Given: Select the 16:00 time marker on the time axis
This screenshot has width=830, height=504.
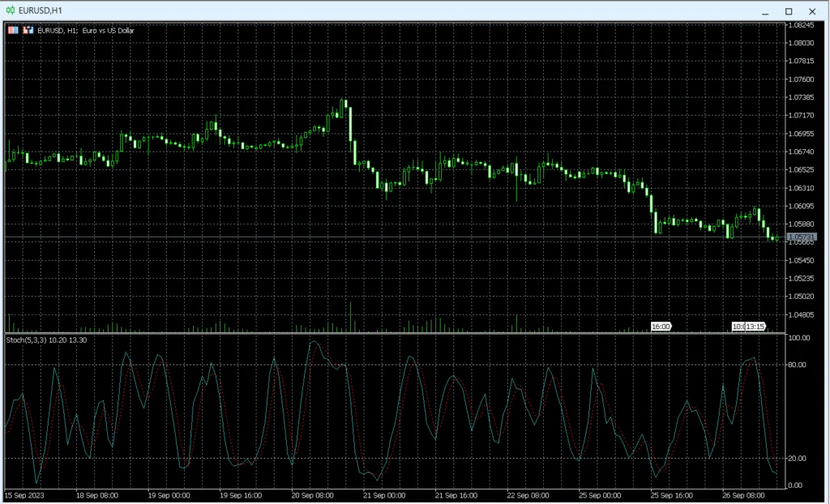Looking at the screenshot, I should point(661,327).
